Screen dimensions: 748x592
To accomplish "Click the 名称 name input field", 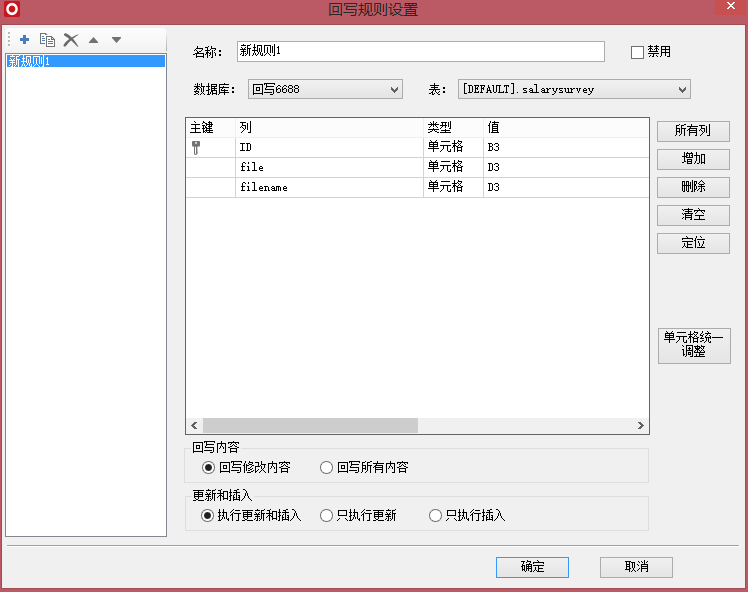I will click(420, 51).
